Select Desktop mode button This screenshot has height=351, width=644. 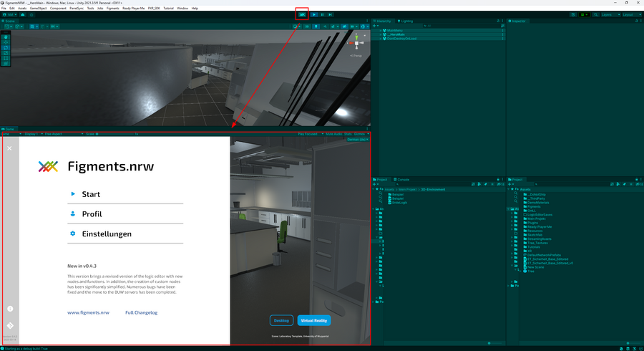(x=281, y=320)
